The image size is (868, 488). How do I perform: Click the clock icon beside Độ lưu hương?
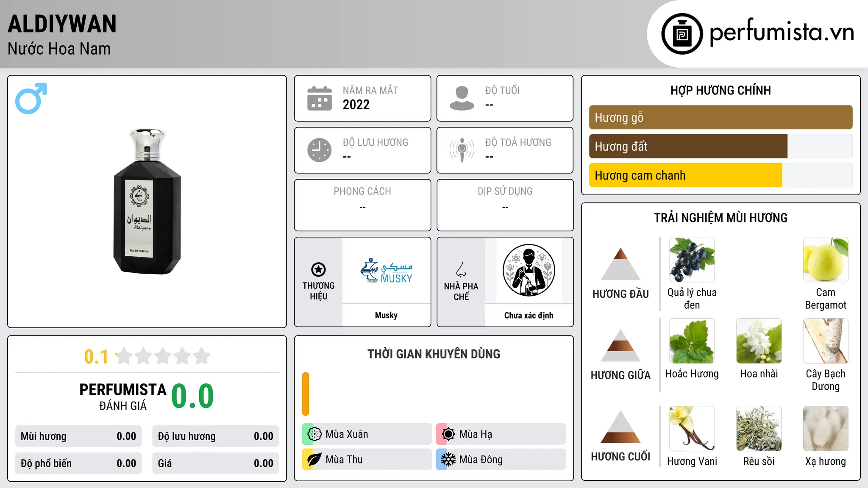[x=320, y=150]
